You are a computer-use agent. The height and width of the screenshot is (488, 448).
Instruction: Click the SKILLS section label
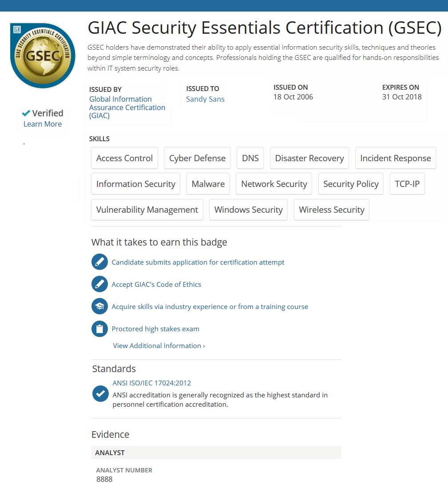coord(99,139)
